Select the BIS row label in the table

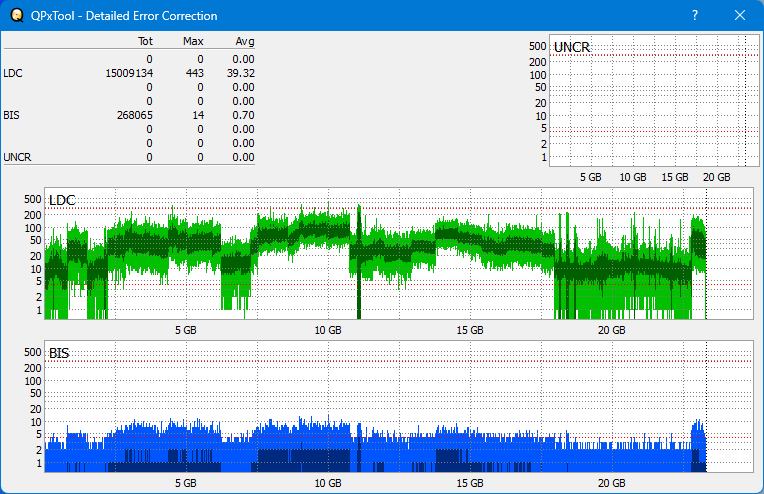[11, 115]
